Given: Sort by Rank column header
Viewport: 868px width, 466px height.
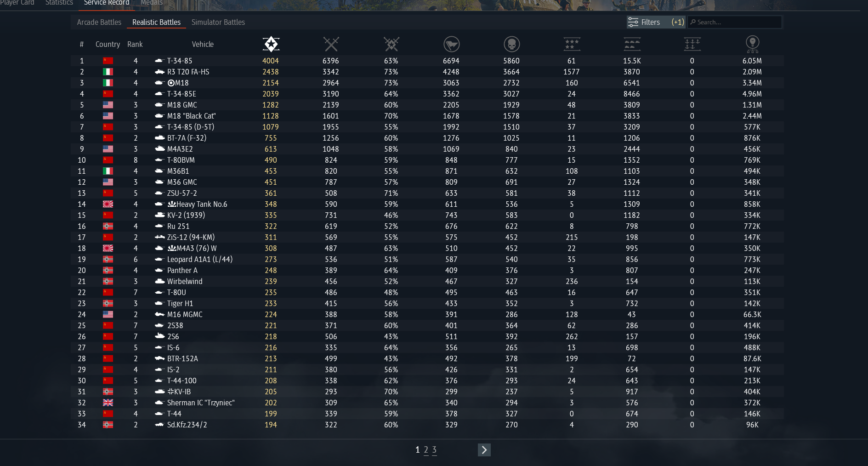Looking at the screenshot, I should [x=135, y=44].
